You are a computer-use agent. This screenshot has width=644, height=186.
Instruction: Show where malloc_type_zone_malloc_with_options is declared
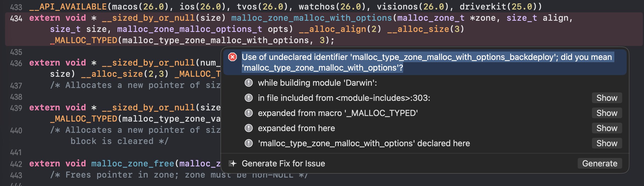click(x=607, y=143)
